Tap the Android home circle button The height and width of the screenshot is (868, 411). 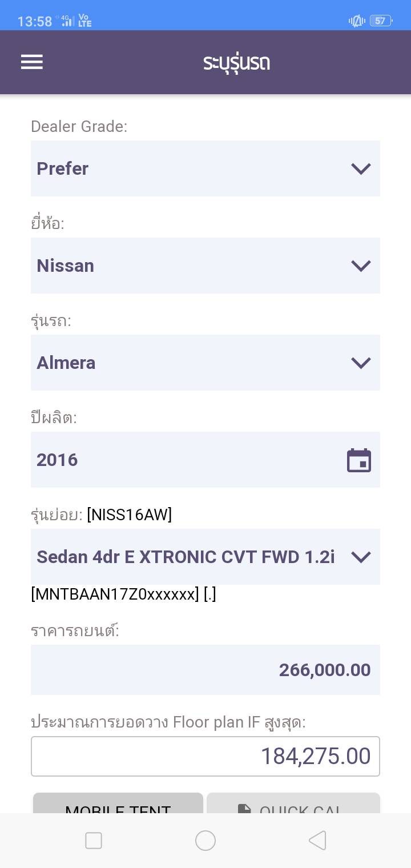205,841
